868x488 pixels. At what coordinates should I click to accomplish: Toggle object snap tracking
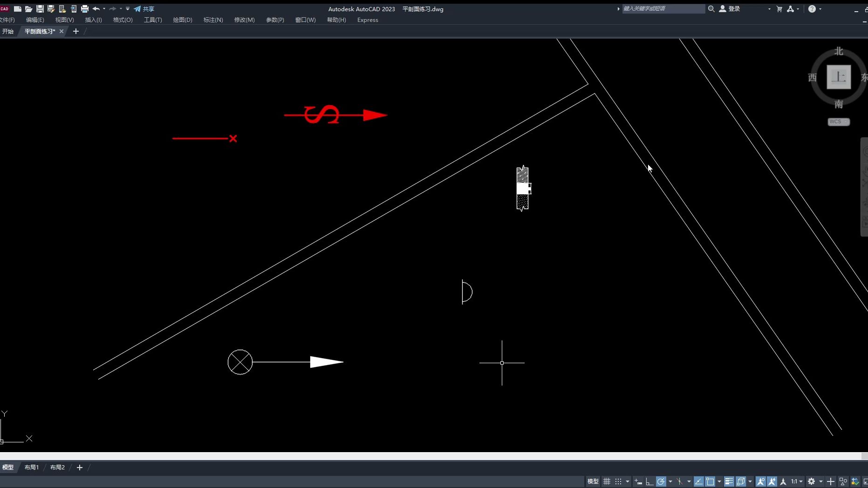click(699, 481)
